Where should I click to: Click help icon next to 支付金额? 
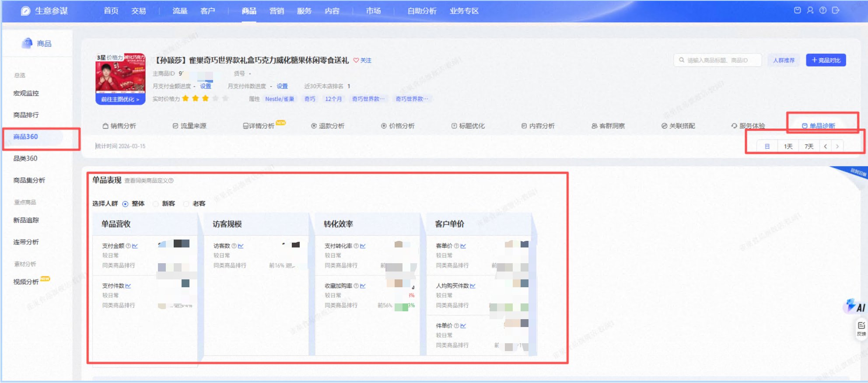point(128,246)
